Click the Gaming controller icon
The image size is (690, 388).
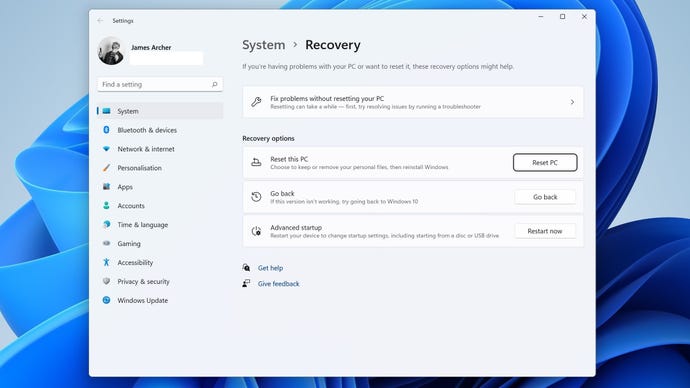pyautogui.click(x=106, y=243)
